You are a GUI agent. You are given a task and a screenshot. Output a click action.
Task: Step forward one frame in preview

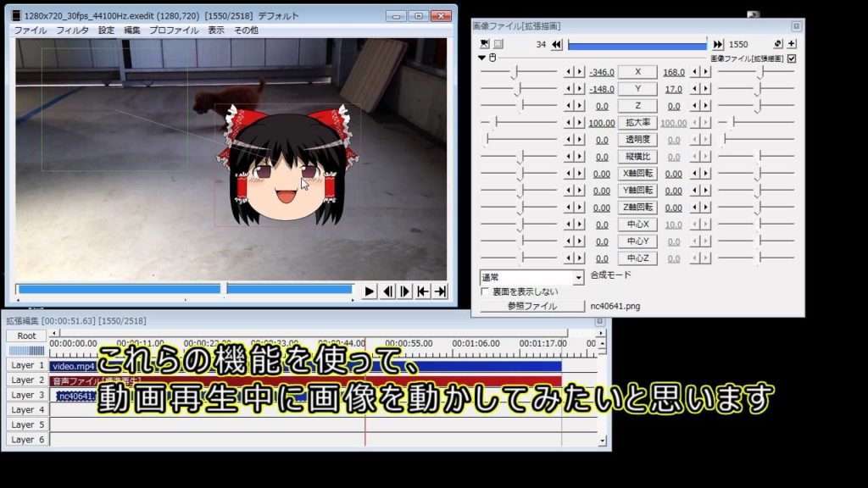click(x=405, y=291)
